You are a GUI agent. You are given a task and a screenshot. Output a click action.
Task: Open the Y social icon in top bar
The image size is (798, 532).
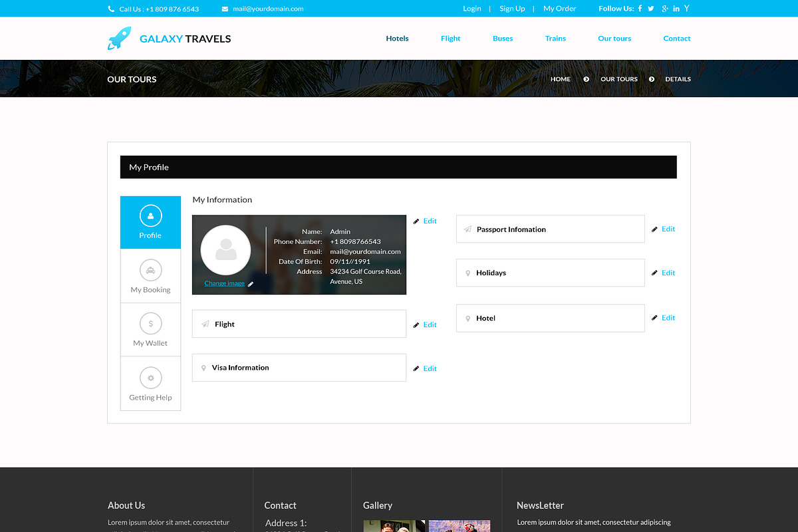click(687, 9)
